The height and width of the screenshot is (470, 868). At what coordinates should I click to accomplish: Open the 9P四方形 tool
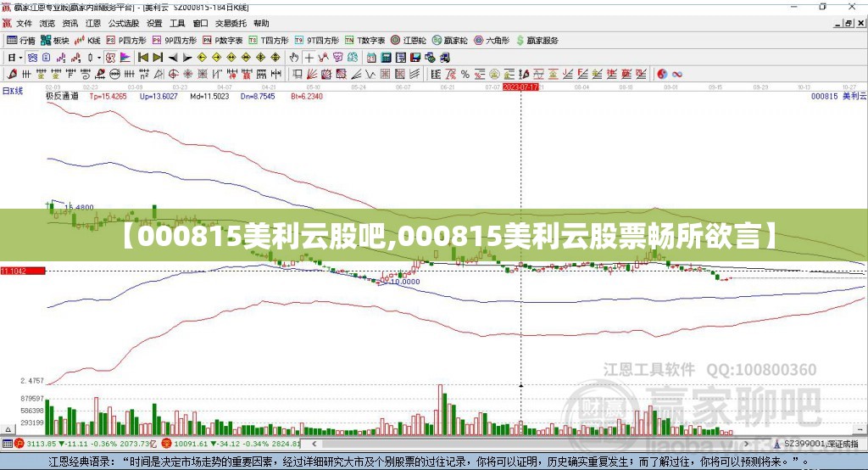pos(175,41)
